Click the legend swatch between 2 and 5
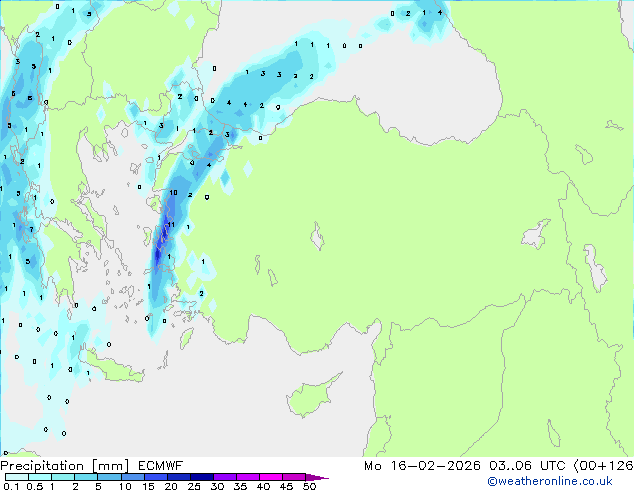634x490 pixels. pos(86,477)
